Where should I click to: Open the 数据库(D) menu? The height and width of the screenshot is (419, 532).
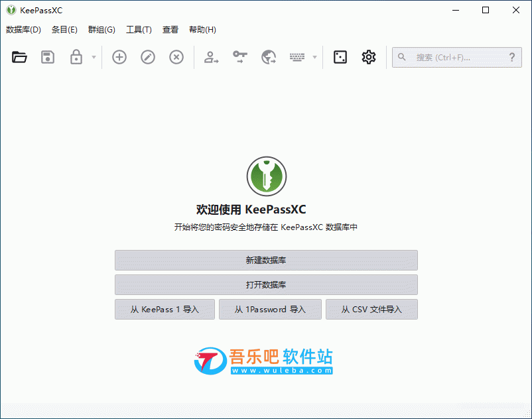pos(23,30)
